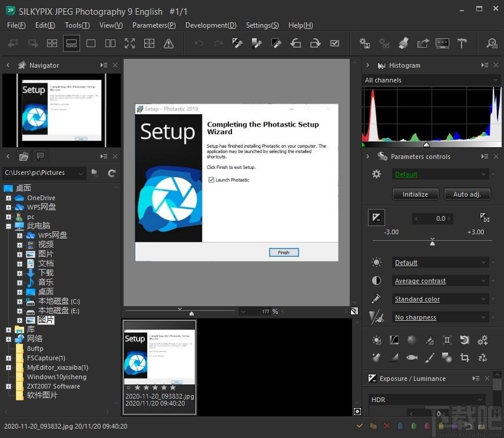The image size is (504, 438).
Task: Open the Average contrast dropdown
Action: click(440, 281)
